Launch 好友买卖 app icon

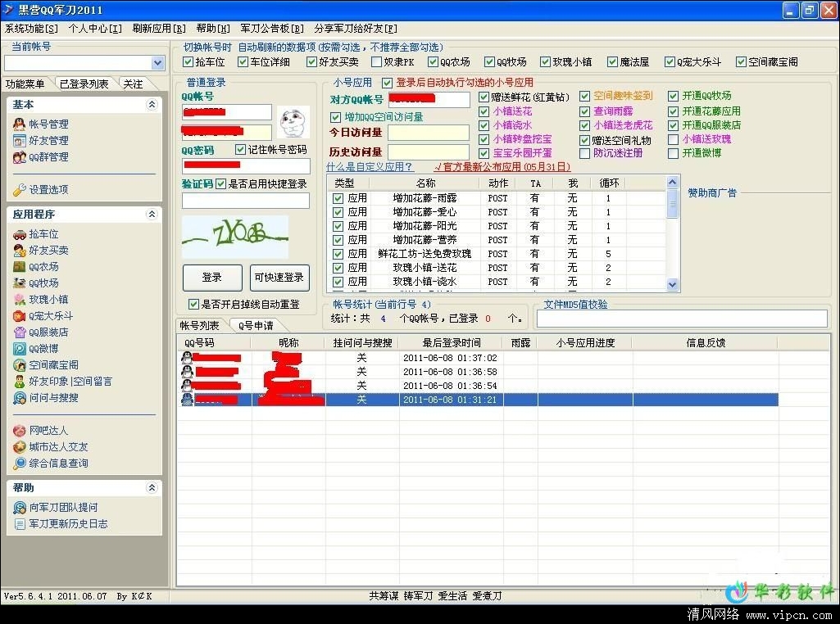[x=20, y=251]
